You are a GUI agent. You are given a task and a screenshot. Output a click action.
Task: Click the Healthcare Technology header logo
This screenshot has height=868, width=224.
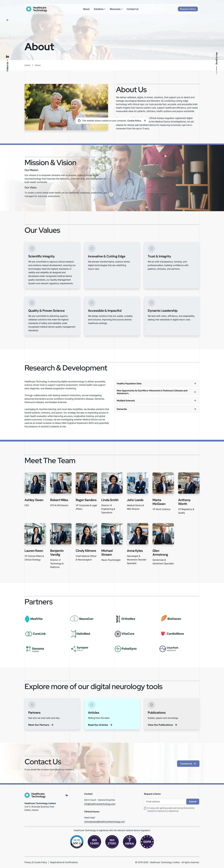[x=36, y=9]
